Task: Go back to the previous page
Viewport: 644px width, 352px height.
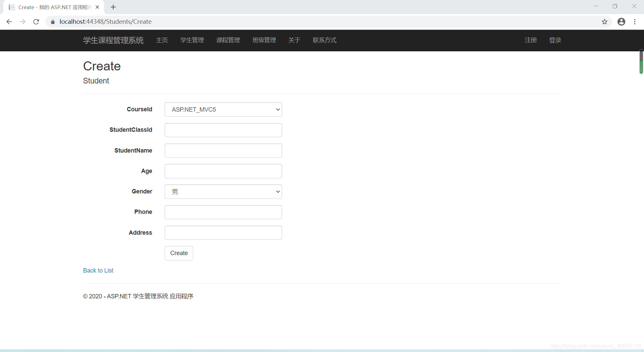Action: click(x=9, y=22)
